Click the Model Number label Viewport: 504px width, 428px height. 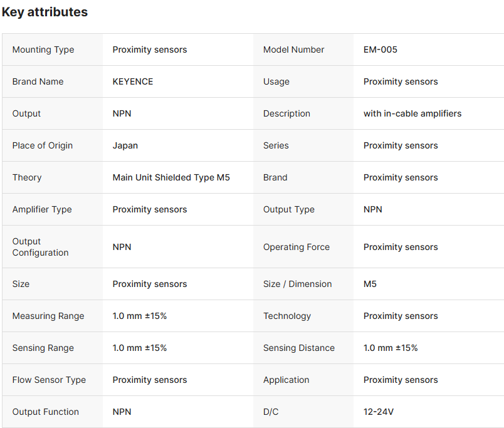[293, 50]
